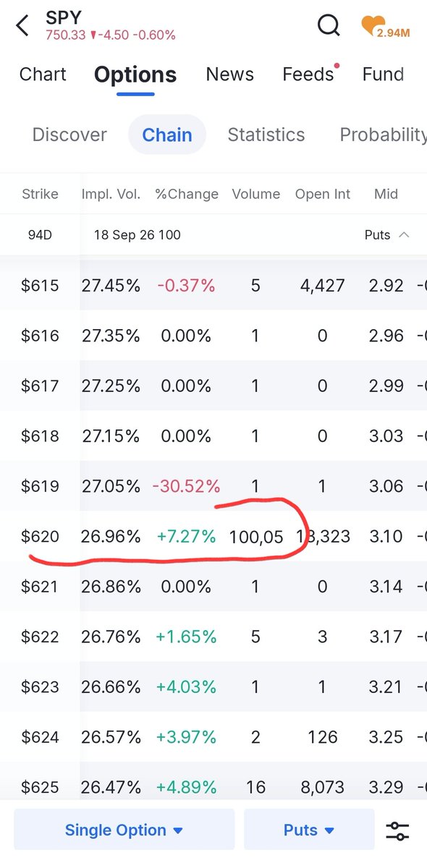Tap the -0.37% change value
The image size is (427, 868).
coord(186,286)
